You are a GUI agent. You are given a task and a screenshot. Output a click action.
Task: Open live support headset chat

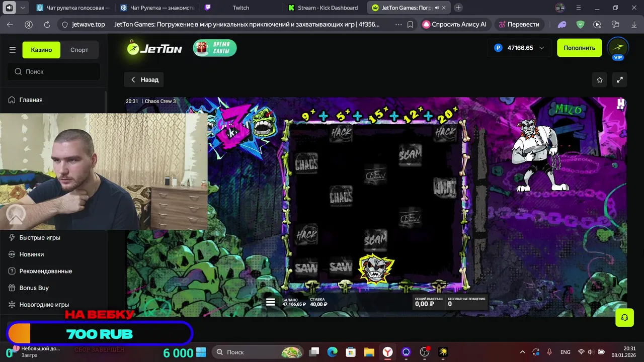624,318
